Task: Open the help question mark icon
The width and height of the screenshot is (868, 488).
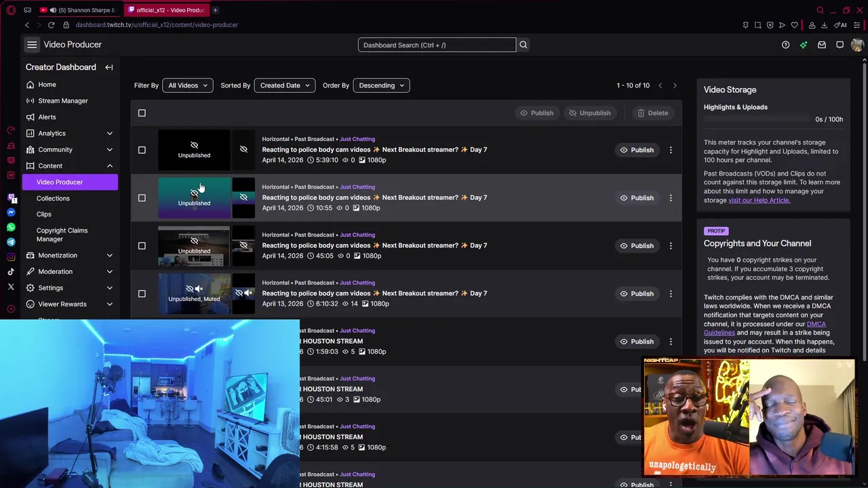Action: tap(785, 45)
